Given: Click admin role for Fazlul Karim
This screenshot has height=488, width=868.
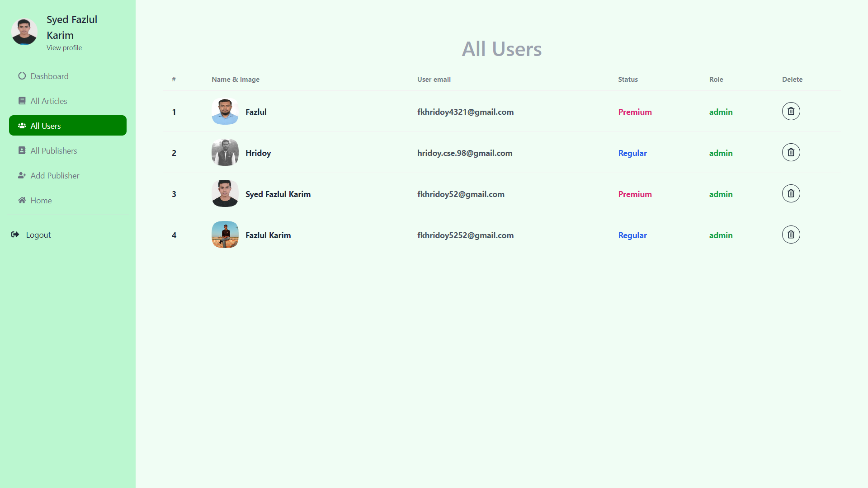Looking at the screenshot, I should 721,235.
